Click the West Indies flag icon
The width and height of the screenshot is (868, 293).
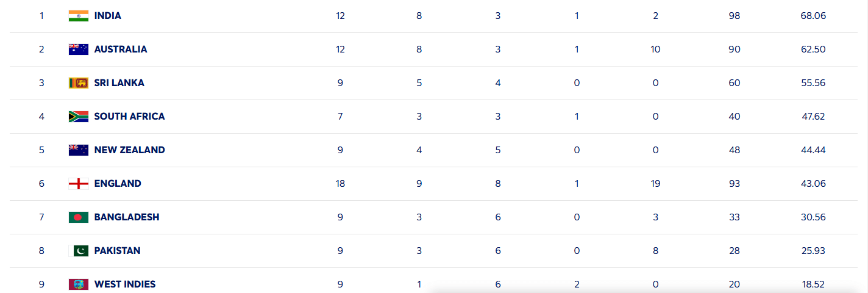pos(79,284)
